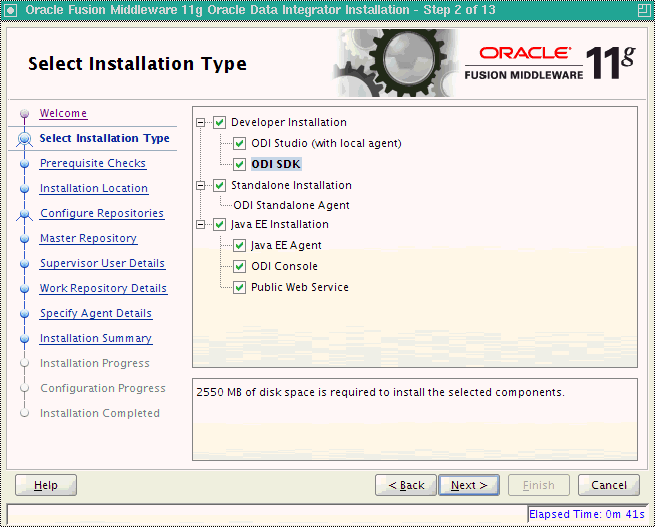This screenshot has width=655, height=527.
Task: Click the Developer Installation label
Action: (289, 122)
